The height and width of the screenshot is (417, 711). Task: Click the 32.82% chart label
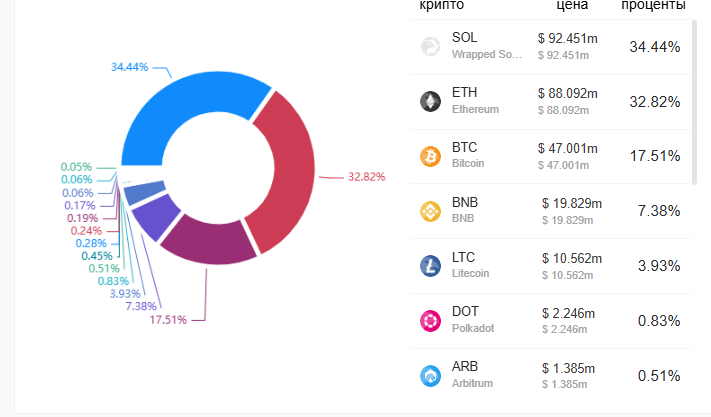366,177
